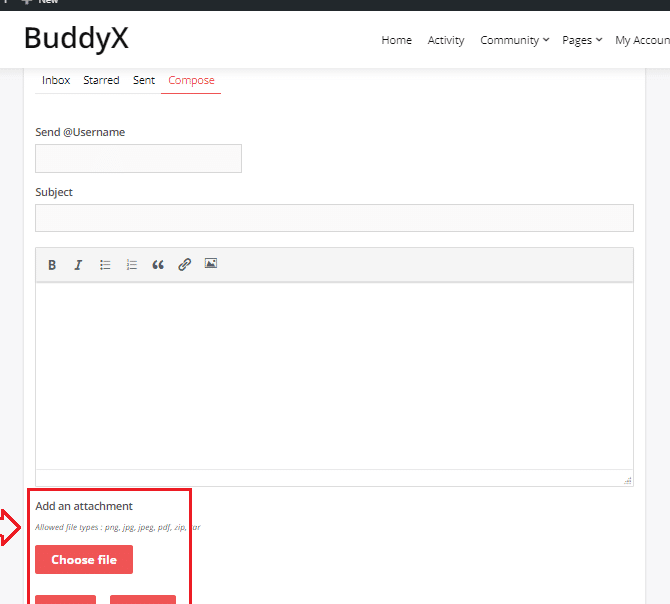Go to the Sent messages tab
Image resolution: width=670 pixels, height=604 pixels.
point(144,80)
